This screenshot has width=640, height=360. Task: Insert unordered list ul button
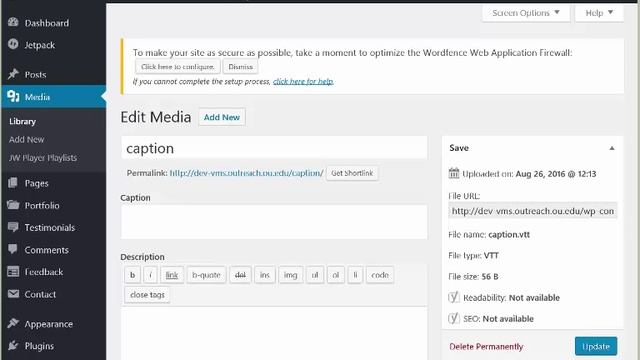pyautogui.click(x=315, y=275)
